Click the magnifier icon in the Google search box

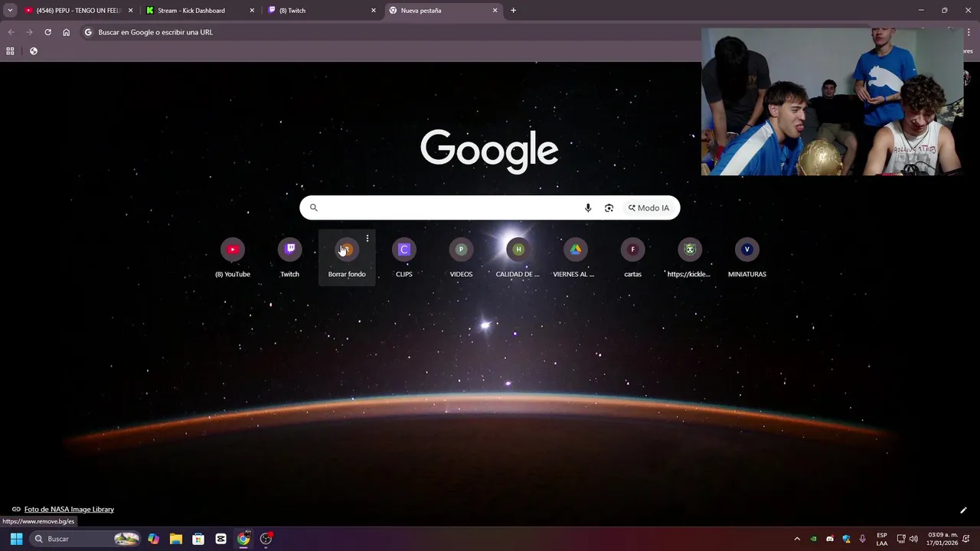click(313, 207)
